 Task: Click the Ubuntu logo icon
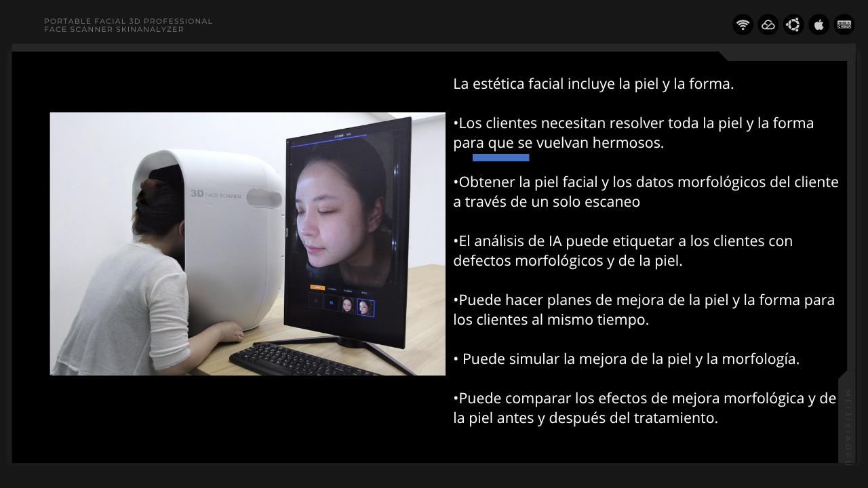[793, 25]
